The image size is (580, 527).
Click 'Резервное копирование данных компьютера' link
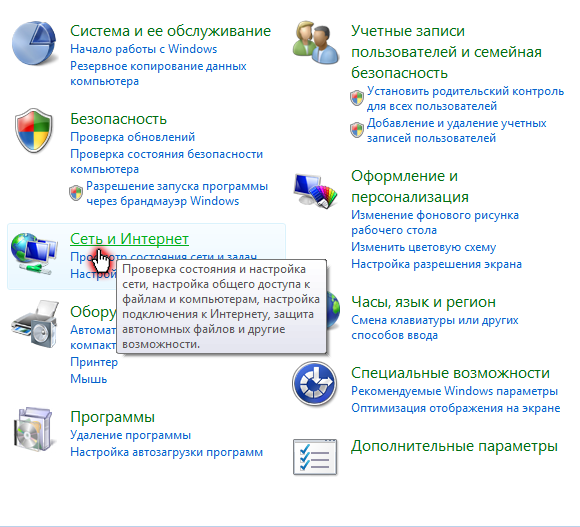(158, 73)
